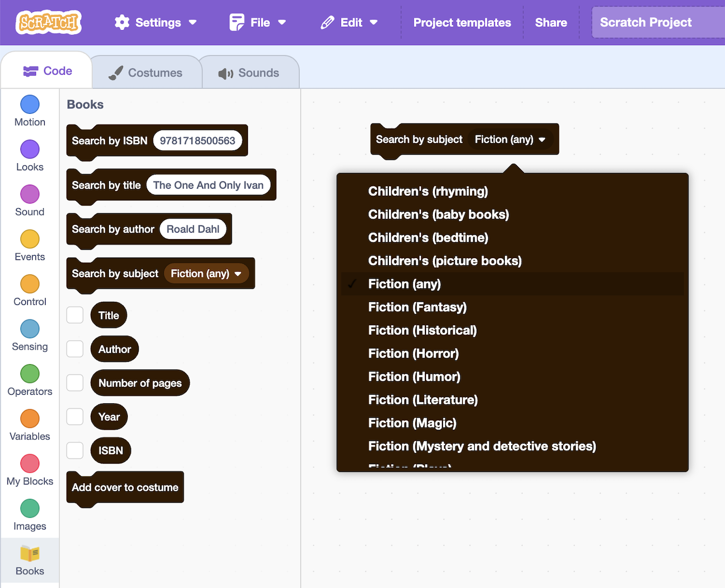
Task: Pick the Variables orange color circle
Action: [30, 419]
